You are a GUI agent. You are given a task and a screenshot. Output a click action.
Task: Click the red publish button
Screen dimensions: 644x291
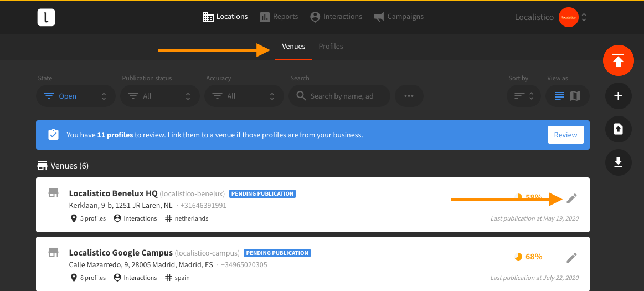(618, 60)
